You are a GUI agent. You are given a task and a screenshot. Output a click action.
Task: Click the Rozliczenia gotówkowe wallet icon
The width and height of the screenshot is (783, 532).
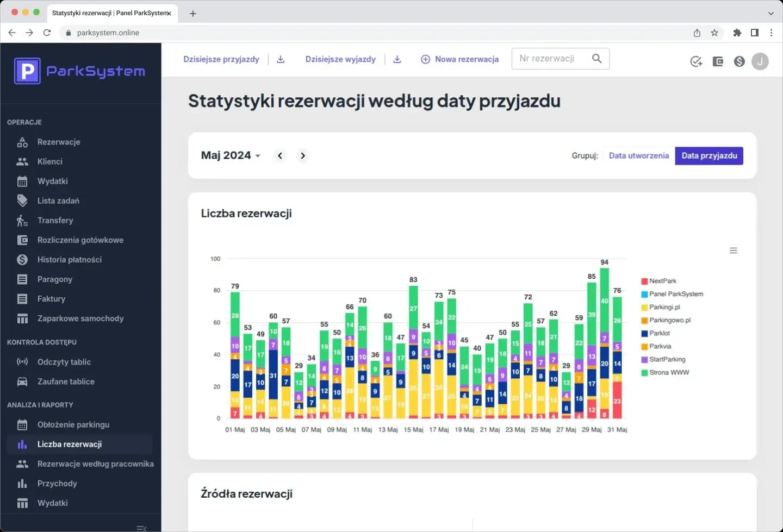pos(22,240)
